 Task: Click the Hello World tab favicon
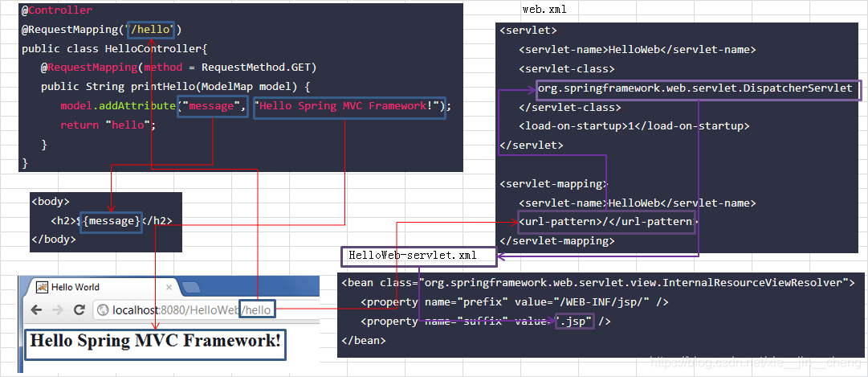[x=41, y=287]
